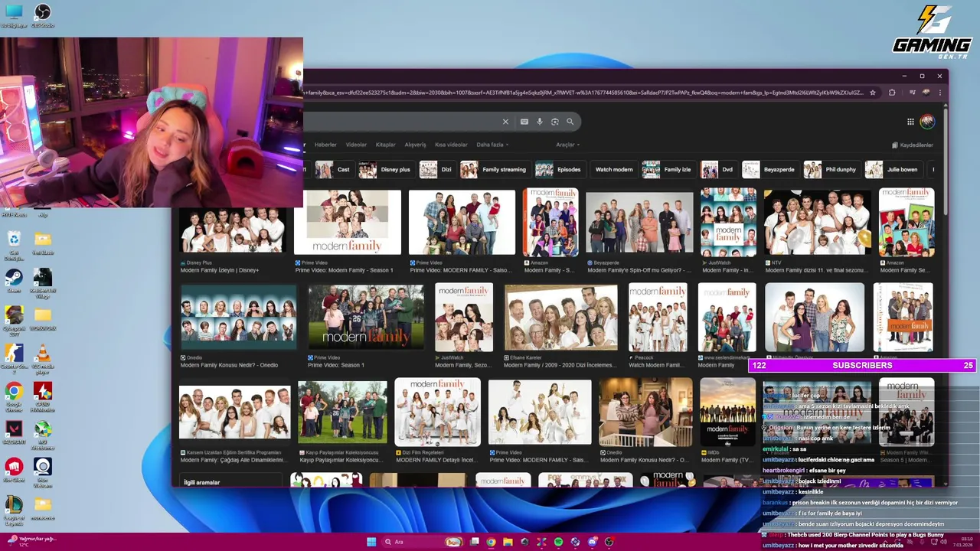980x551 pixels.
Task: Select the Disney plus filter chip
Action: click(385, 170)
